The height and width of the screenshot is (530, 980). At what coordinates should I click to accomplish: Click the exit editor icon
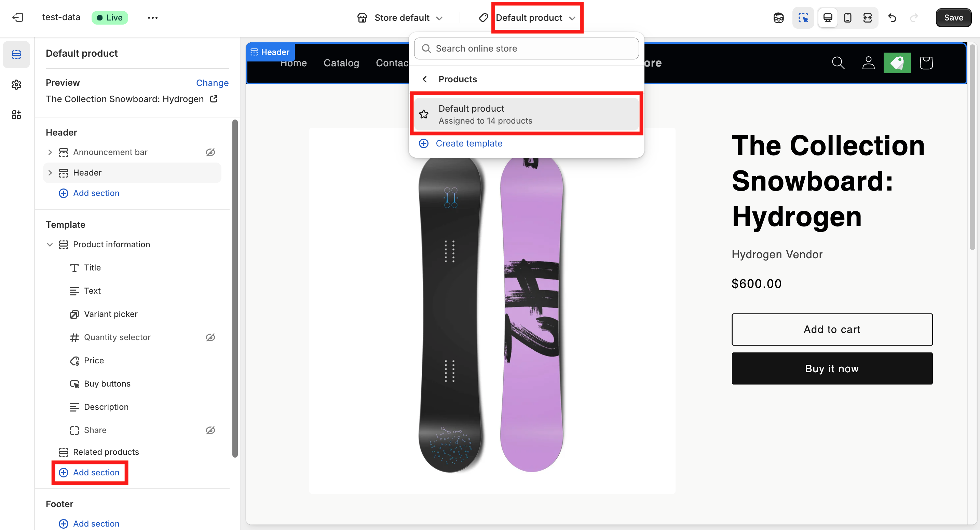click(17, 17)
